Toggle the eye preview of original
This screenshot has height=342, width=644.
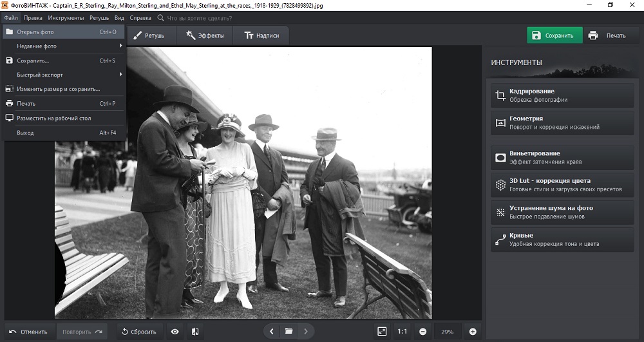point(175,332)
